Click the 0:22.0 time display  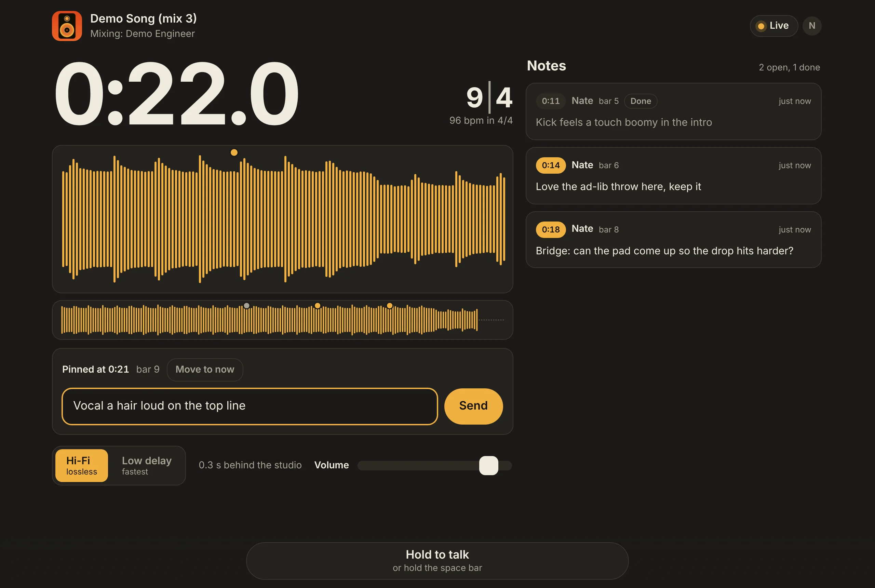[x=176, y=93]
